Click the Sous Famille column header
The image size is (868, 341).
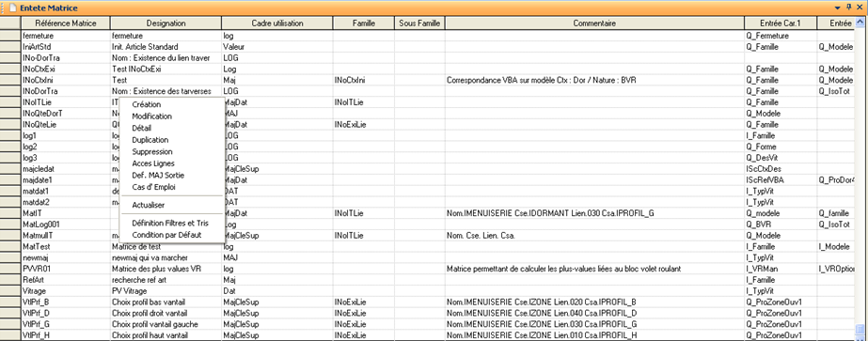click(419, 23)
